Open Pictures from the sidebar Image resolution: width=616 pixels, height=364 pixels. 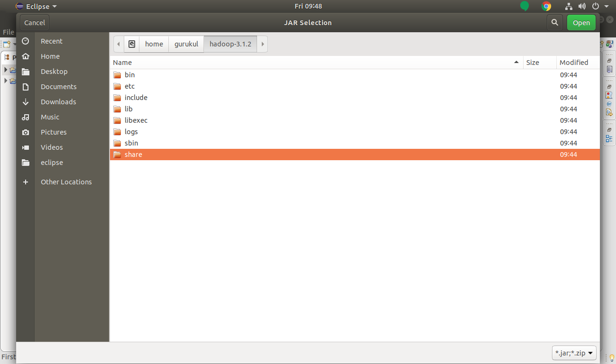coord(63,132)
